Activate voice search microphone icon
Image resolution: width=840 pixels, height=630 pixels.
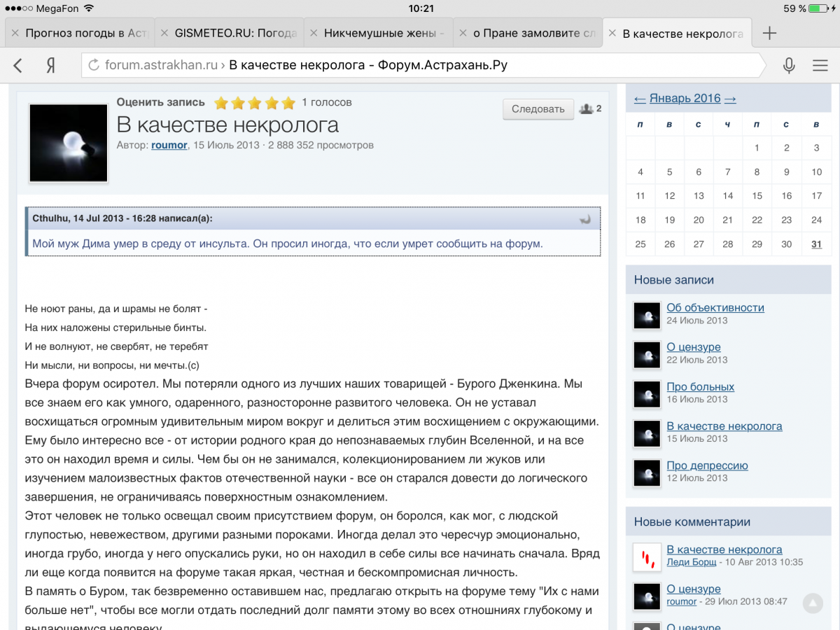coord(789,66)
